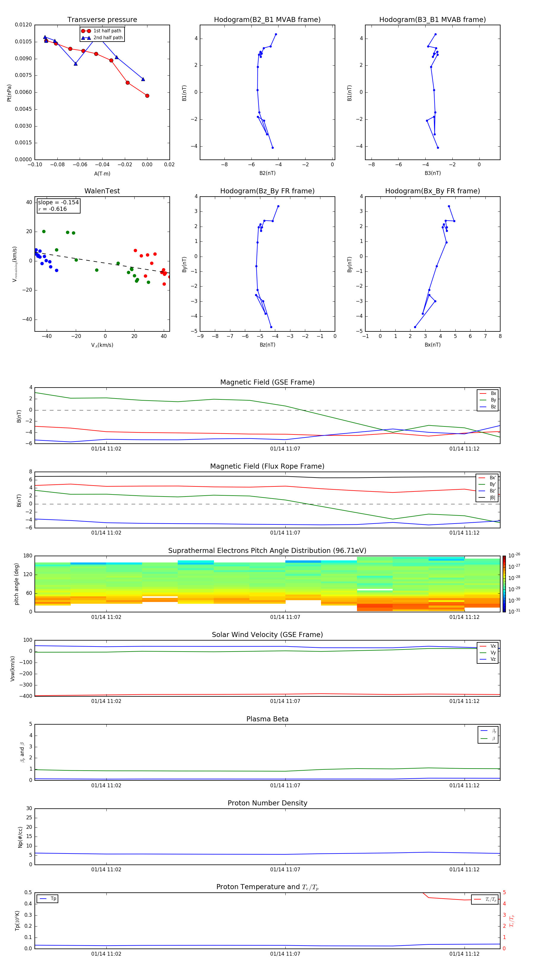Click the 'Pt(nPa)' y-axis label
The image size is (535, 980).
9,93
